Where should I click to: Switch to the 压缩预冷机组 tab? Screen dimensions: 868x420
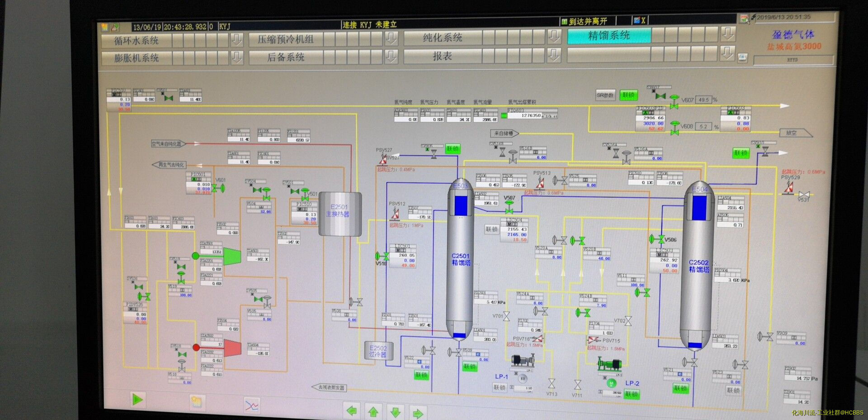click(x=286, y=39)
